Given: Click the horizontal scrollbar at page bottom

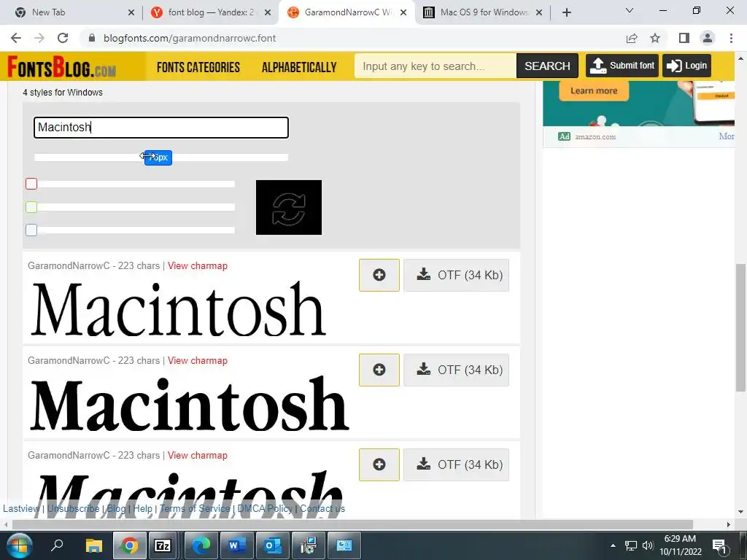Looking at the screenshot, I should 352,525.
